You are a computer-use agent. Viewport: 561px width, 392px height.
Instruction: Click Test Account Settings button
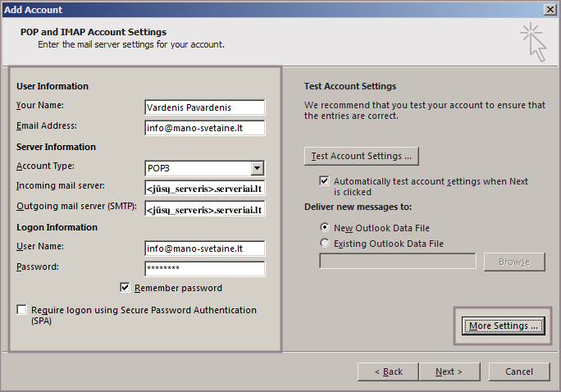(361, 156)
